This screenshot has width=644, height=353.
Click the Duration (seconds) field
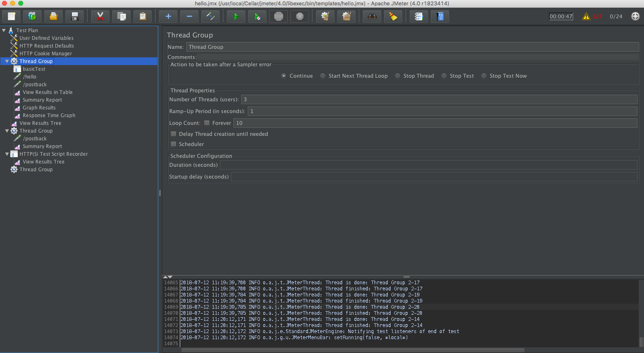(x=428, y=165)
